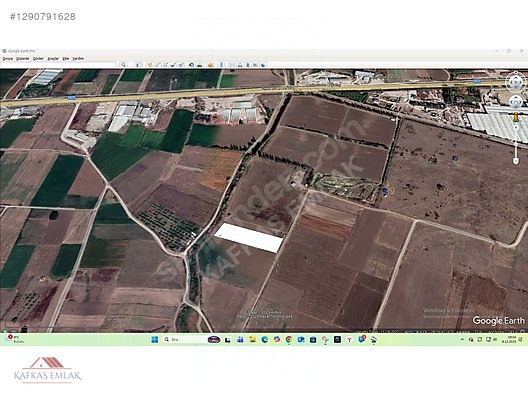Screen dimensions: 528x396
Task: Click the white highlighted parcel polygon
Action: pyautogui.click(x=249, y=238)
